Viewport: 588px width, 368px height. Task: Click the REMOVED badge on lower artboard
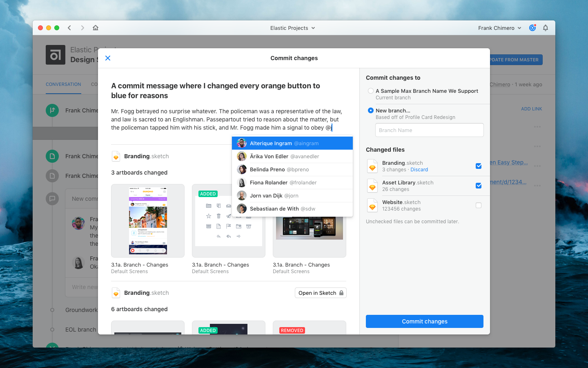292,330
